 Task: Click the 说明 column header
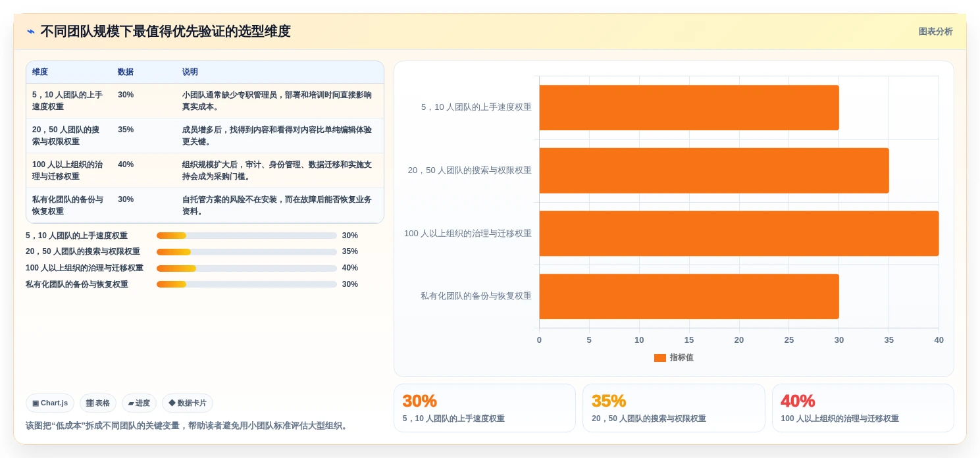point(190,72)
